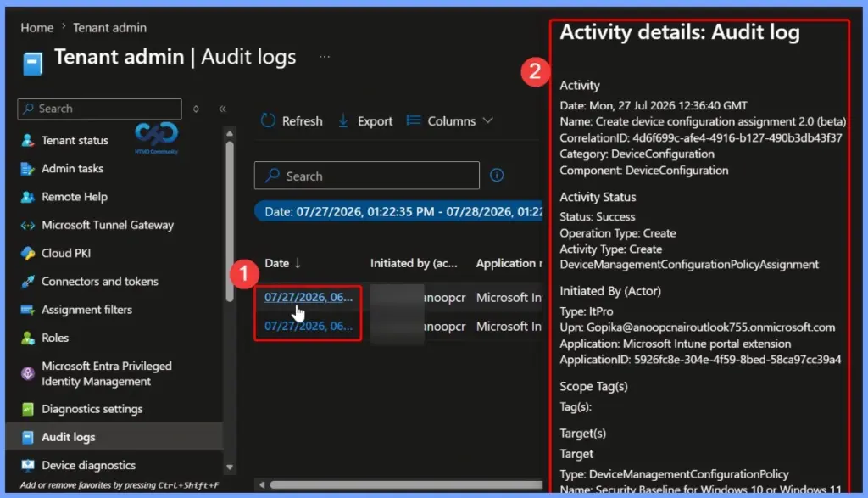Open Connectors and tokens menu item

100,282
